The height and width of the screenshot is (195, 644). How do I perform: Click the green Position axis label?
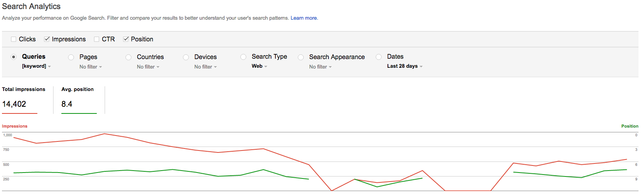pyautogui.click(x=630, y=126)
